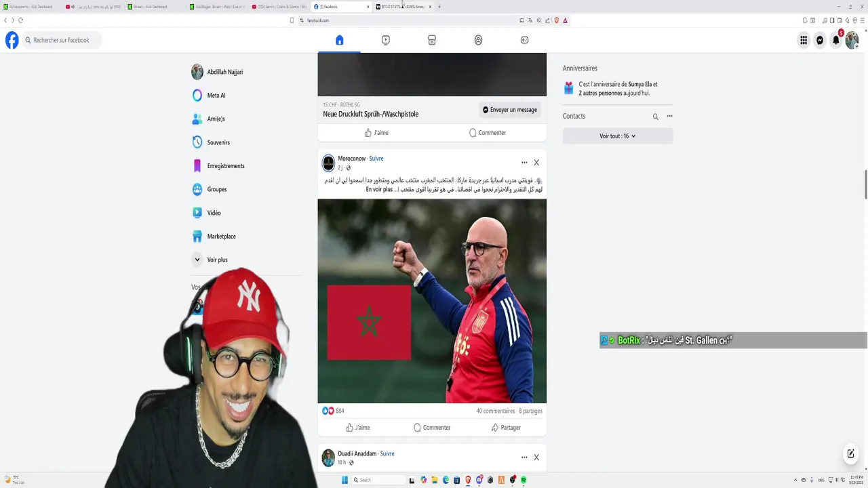
Task: Open the Groups icon in top navigation
Action: click(x=478, y=40)
